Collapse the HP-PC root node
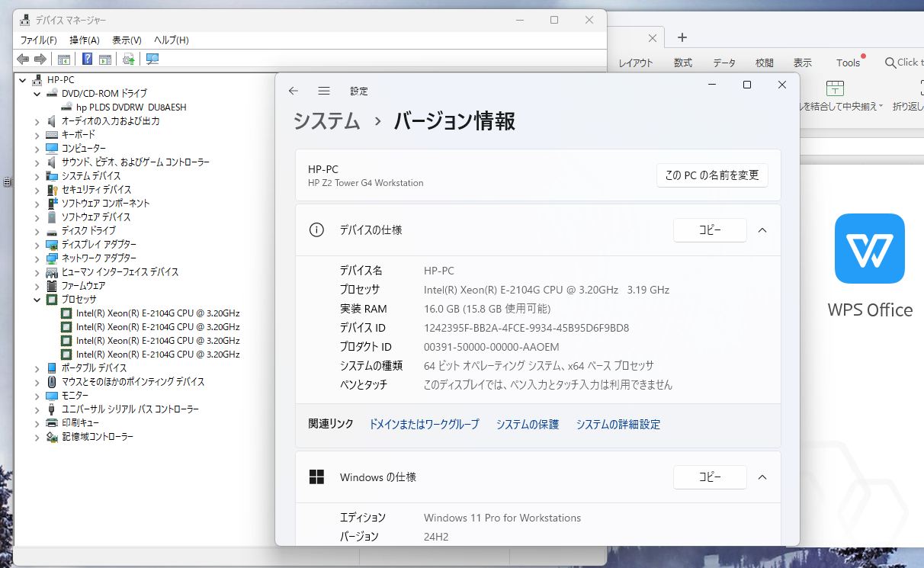The image size is (924, 568). pos(22,79)
